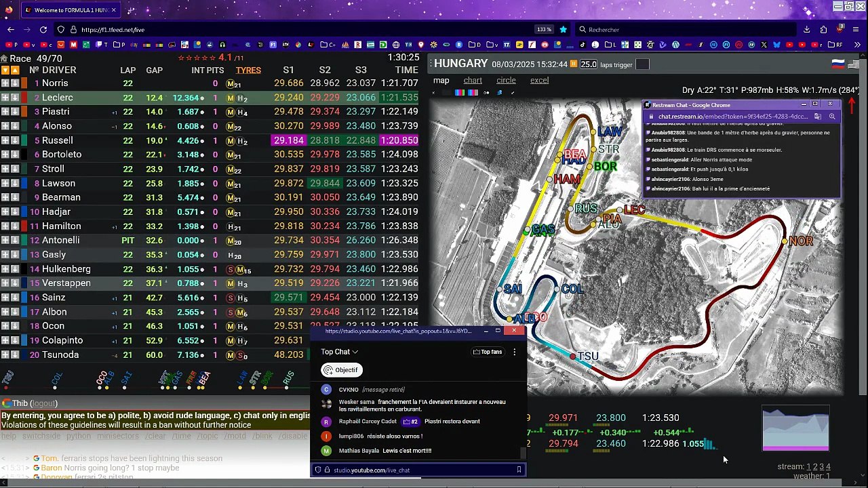The width and height of the screenshot is (868, 488).
Task: Click the second color-bars map option icon
Action: [x=473, y=93]
